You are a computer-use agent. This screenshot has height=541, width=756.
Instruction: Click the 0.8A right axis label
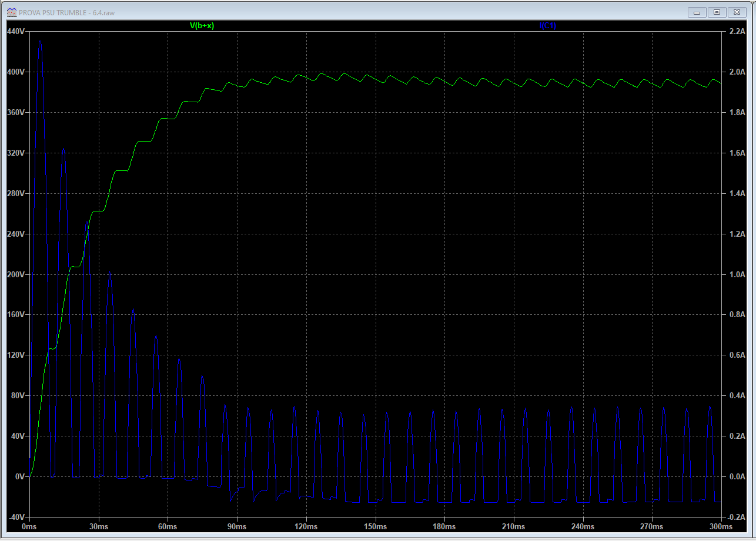(x=737, y=315)
